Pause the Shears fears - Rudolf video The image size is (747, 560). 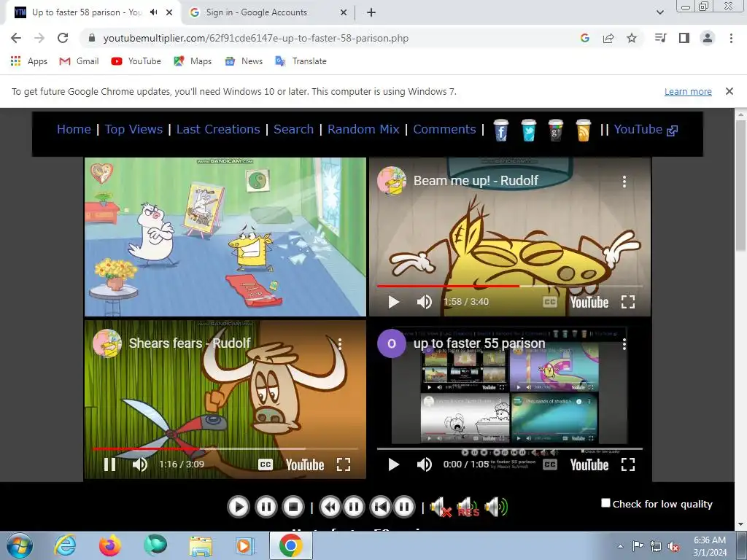point(109,464)
